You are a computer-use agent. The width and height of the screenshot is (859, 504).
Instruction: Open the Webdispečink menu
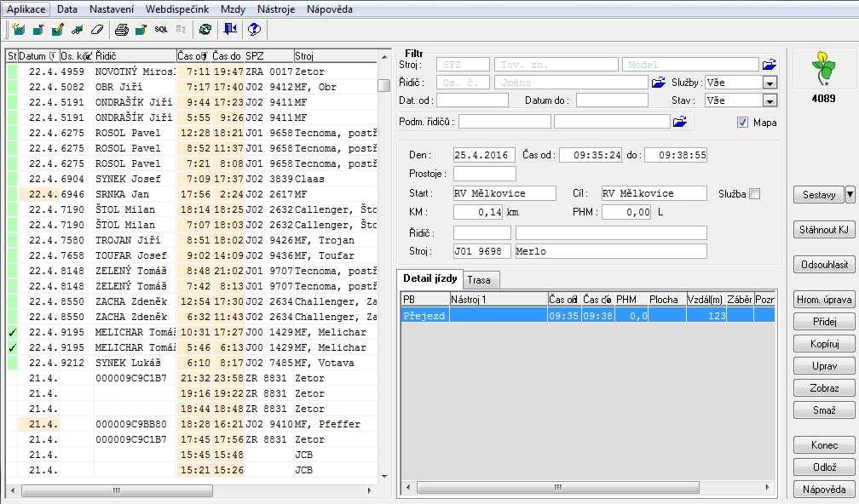[177, 9]
